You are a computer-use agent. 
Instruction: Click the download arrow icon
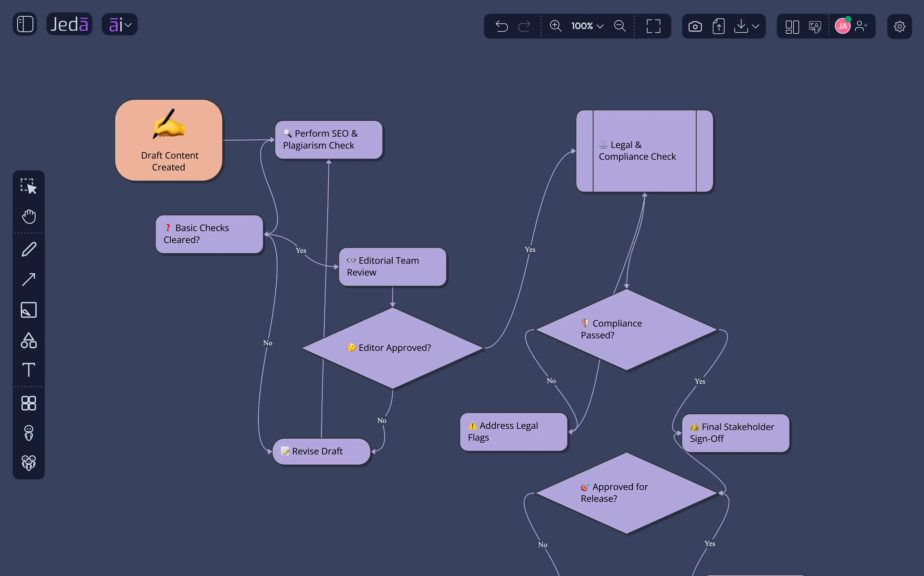(x=741, y=26)
